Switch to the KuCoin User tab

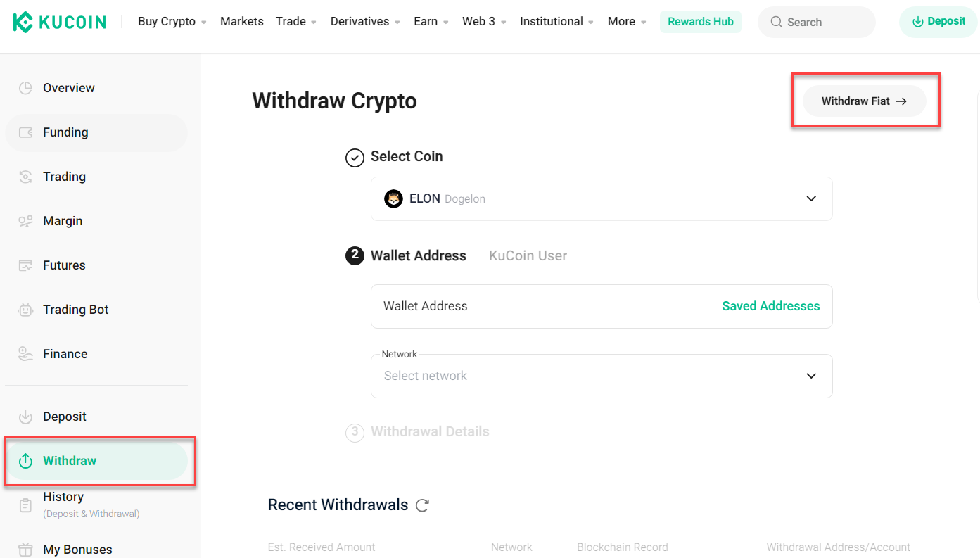(528, 256)
